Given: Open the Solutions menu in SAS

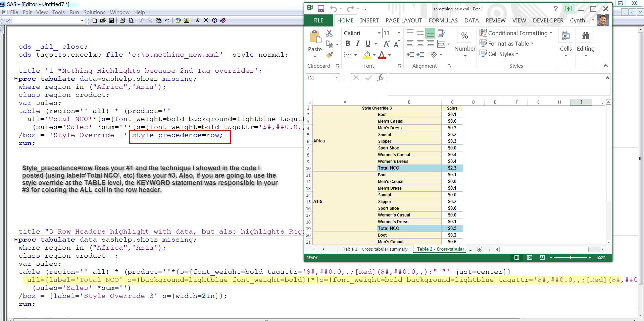Looking at the screenshot, I should coord(94,12).
